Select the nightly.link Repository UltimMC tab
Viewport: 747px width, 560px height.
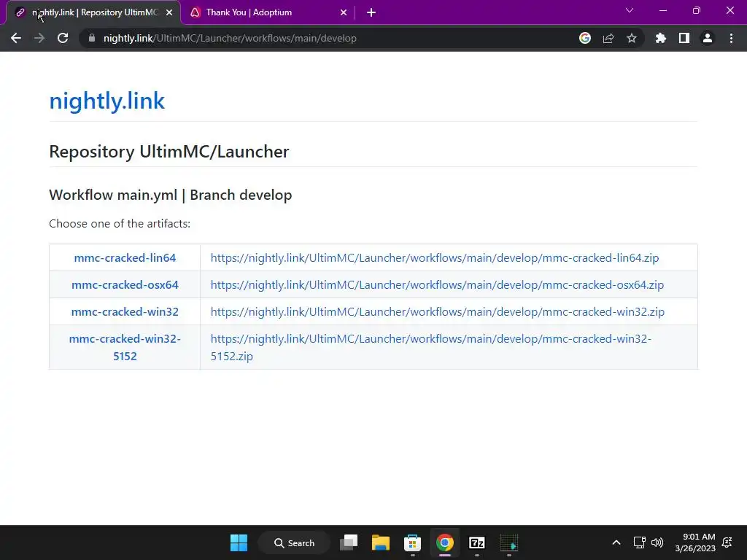tap(93, 12)
